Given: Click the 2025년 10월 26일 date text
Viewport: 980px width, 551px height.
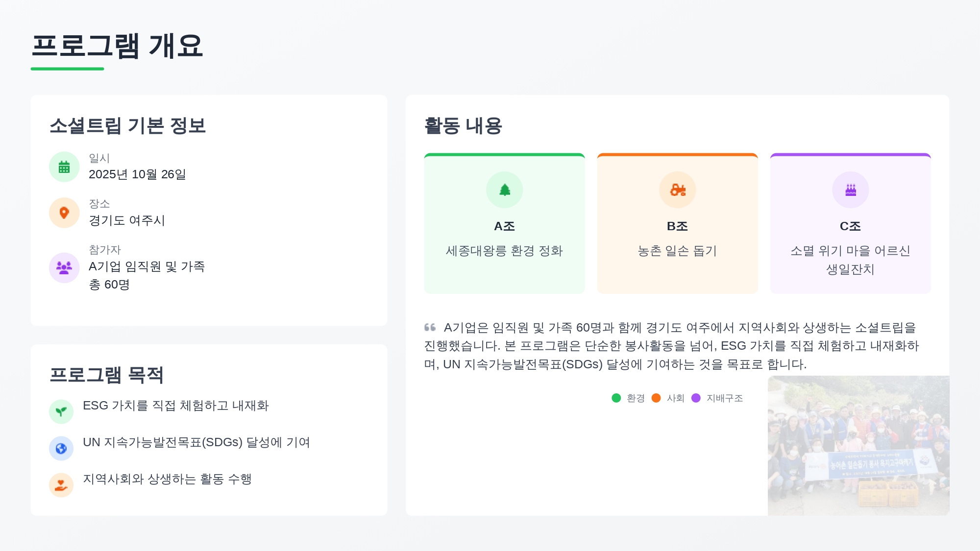Looking at the screenshot, I should click(x=137, y=174).
